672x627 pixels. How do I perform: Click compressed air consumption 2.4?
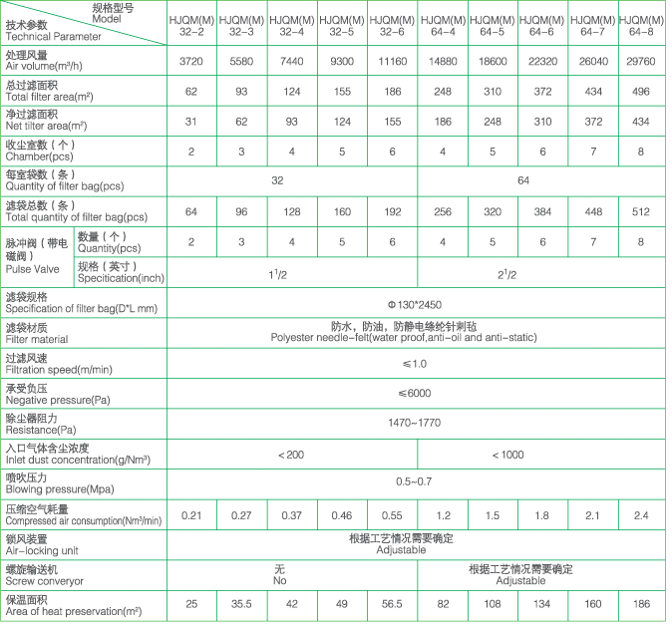[x=641, y=515]
